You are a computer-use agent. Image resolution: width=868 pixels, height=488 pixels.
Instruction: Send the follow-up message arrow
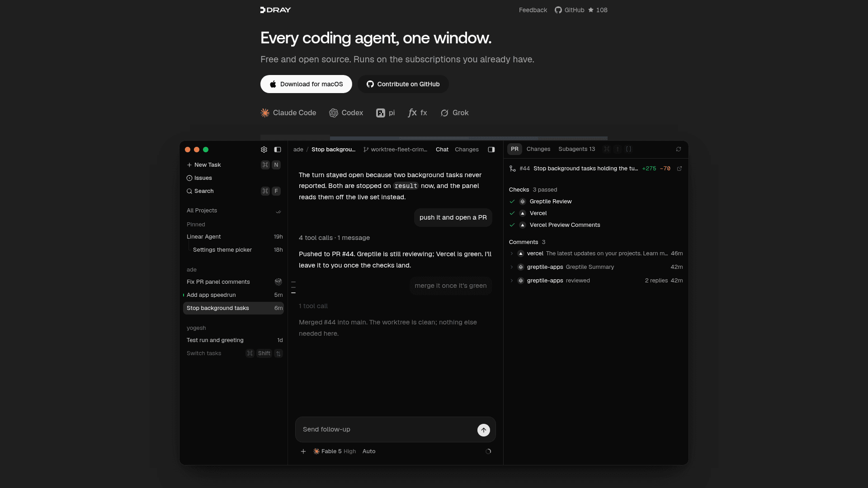pyautogui.click(x=484, y=430)
